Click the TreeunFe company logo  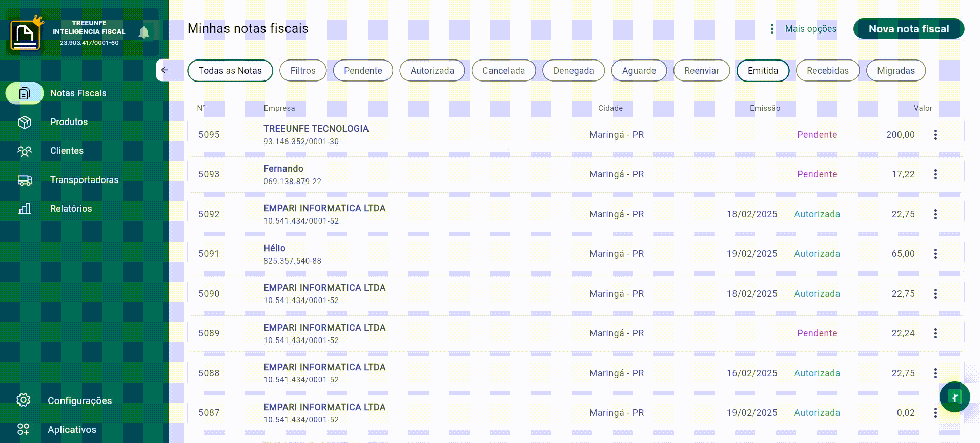click(25, 34)
